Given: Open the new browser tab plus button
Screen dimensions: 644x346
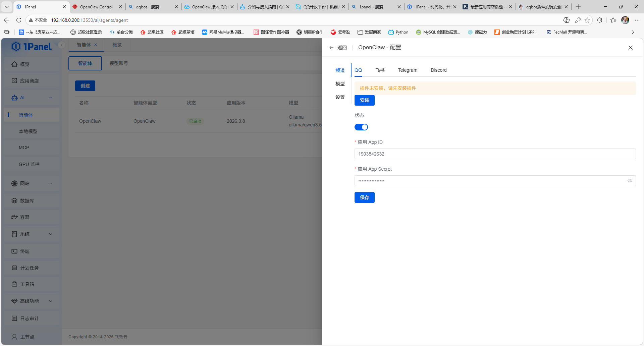Looking at the screenshot, I should tap(578, 7).
